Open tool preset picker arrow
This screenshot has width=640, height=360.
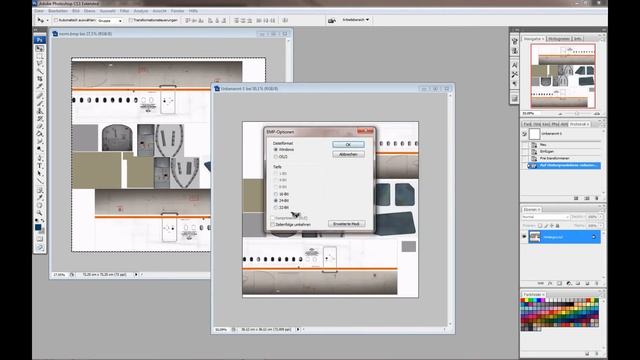click(47, 20)
